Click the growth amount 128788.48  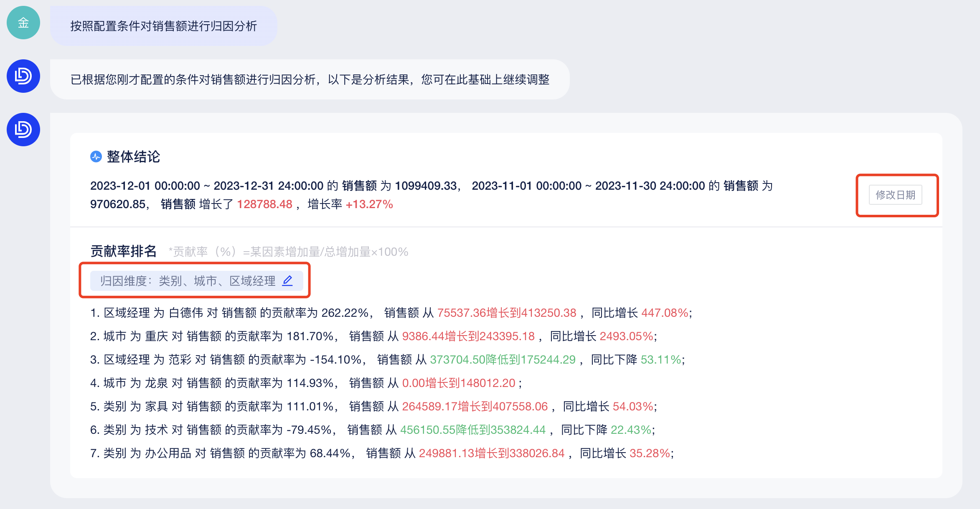264,204
